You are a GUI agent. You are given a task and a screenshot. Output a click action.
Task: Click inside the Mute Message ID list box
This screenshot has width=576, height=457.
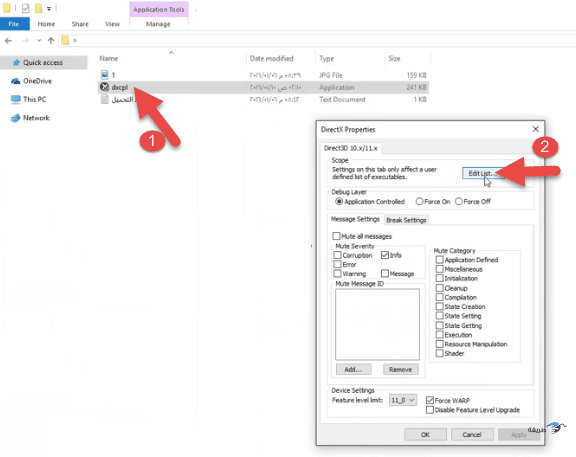[377, 324]
